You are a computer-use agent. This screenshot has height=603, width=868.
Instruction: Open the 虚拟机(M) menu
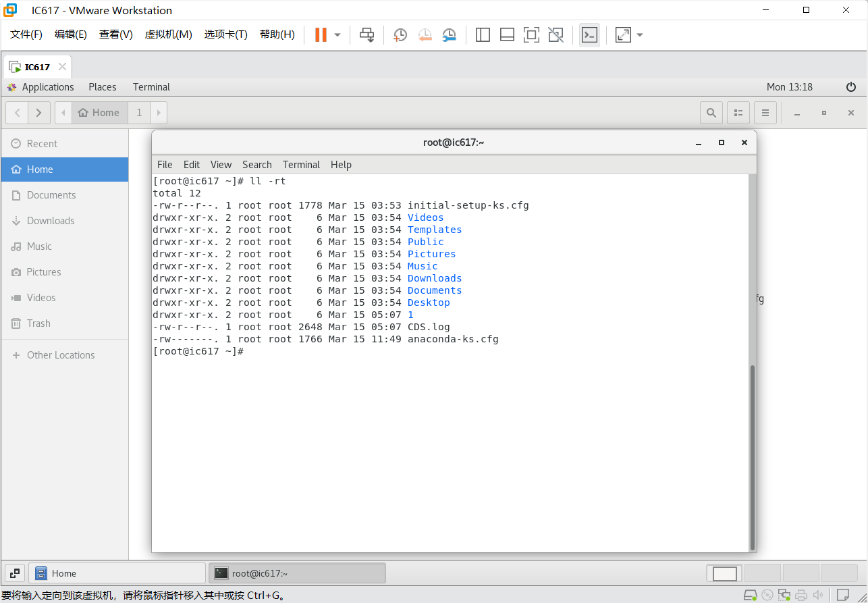(169, 34)
